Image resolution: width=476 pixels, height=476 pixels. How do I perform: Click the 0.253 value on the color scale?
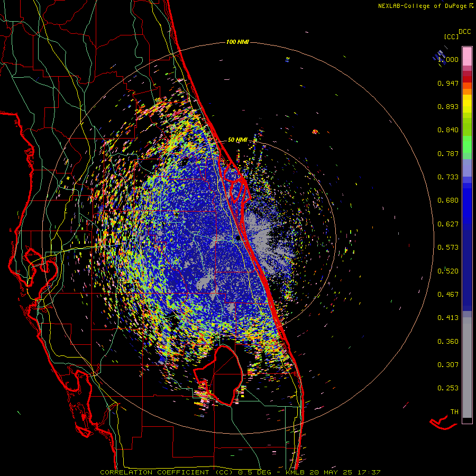pos(448,388)
